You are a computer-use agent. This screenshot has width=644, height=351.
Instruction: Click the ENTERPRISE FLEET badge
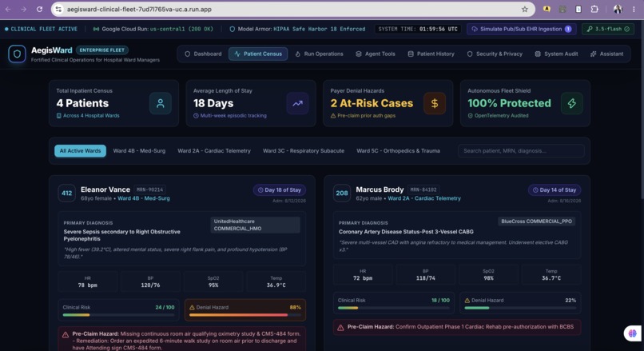click(x=101, y=50)
